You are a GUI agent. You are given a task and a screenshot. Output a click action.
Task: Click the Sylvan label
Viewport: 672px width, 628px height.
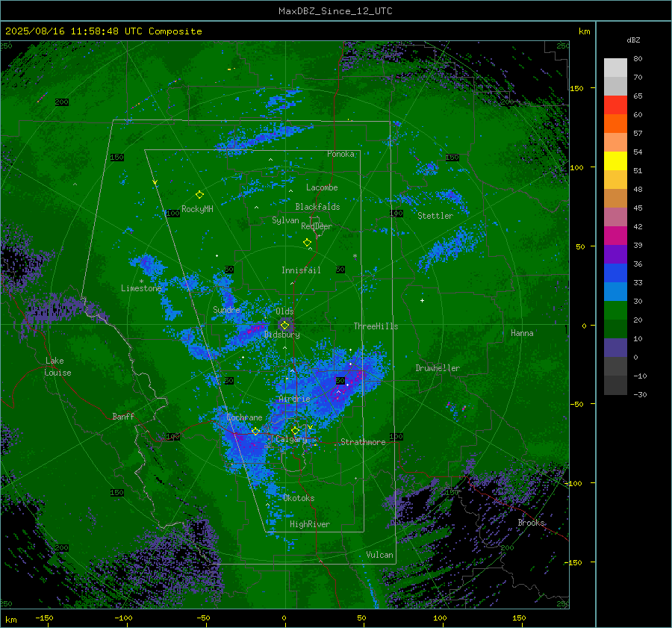[285, 220]
